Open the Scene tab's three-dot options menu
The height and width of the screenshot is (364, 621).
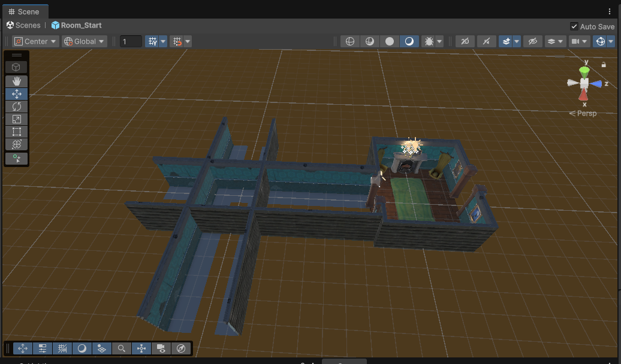click(611, 11)
